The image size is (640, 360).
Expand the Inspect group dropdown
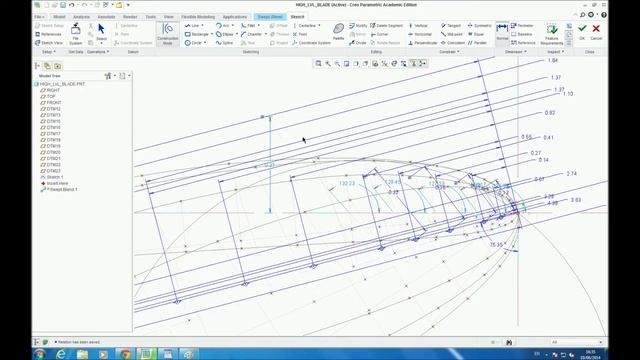(x=556, y=52)
